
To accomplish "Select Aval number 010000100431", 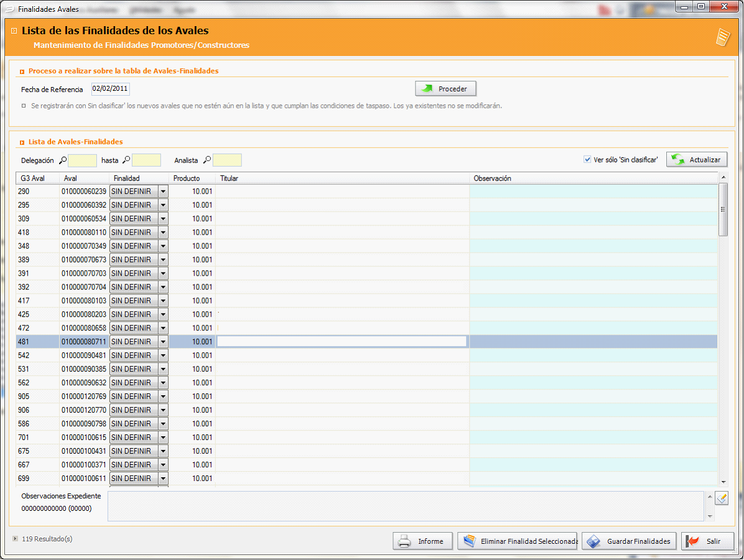I will point(84,451).
